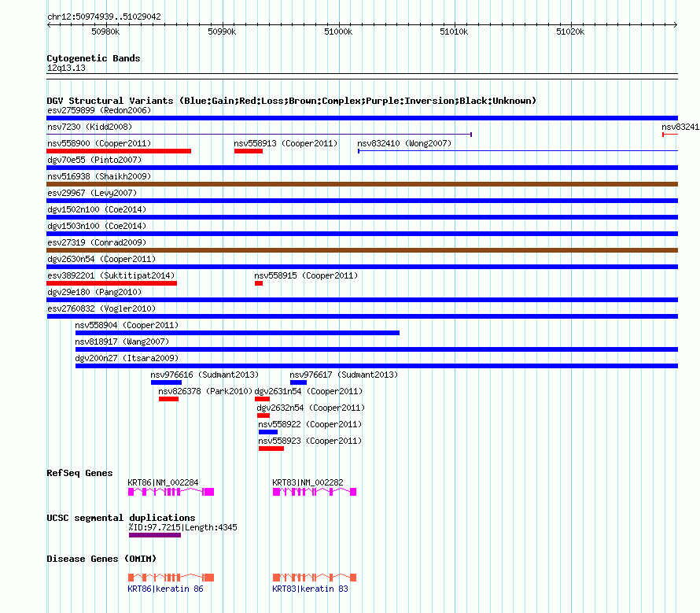Click the nsv558900 (Cooper2011) red loss bar
The width and height of the screenshot is (700, 613).
click(119, 151)
